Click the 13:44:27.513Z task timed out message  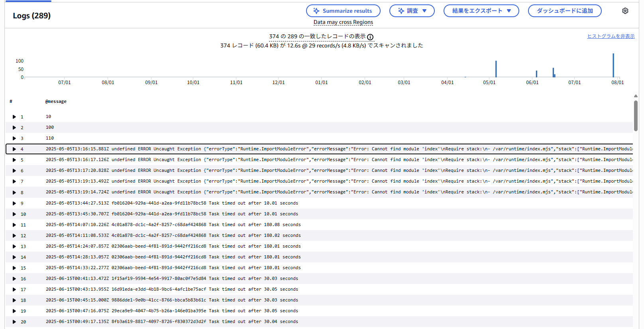172,203
